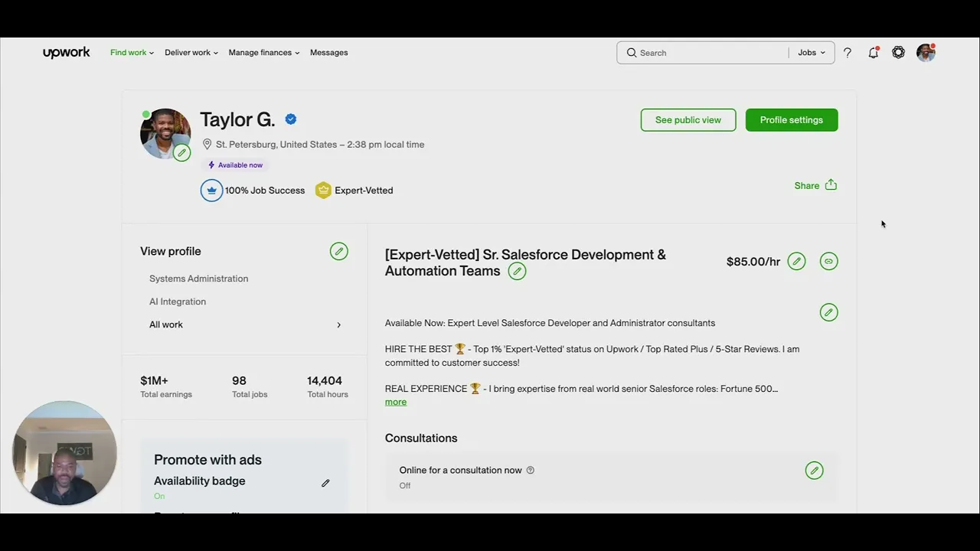Open the notifications bell
The image size is (980, 551).
[x=873, y=53]
